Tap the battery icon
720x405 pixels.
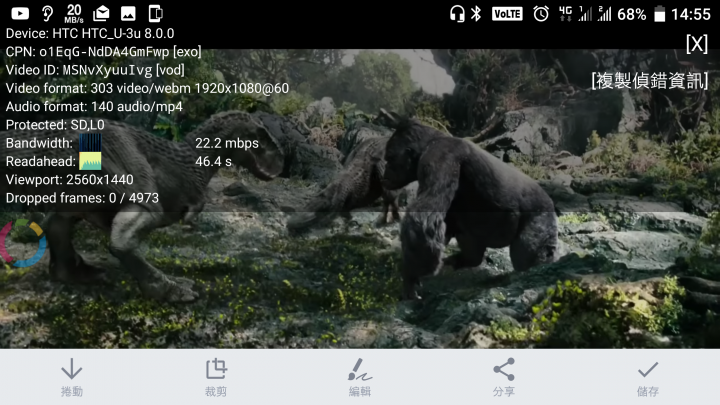tap(659, 14)
